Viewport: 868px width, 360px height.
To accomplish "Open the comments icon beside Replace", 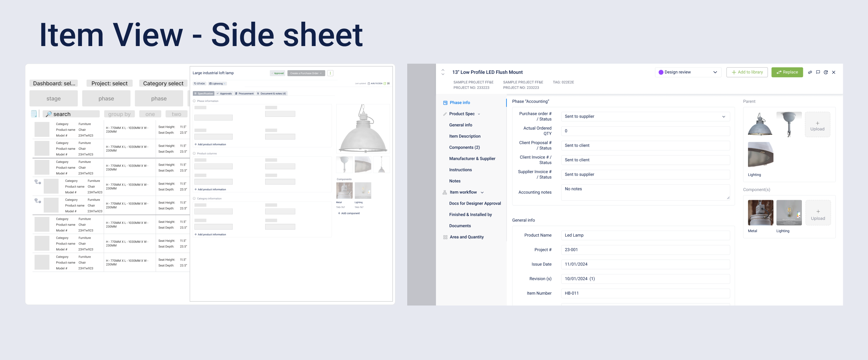I will coord(818,72).
